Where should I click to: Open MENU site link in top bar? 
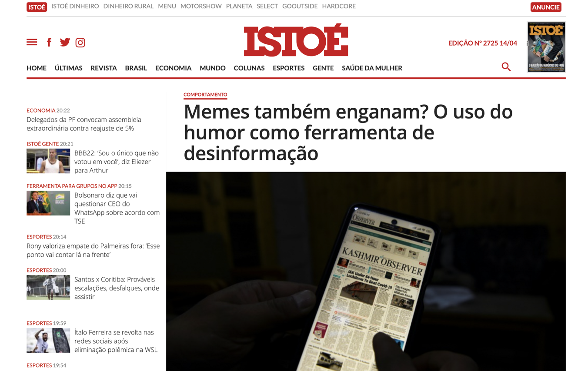(x=167, y=6)
